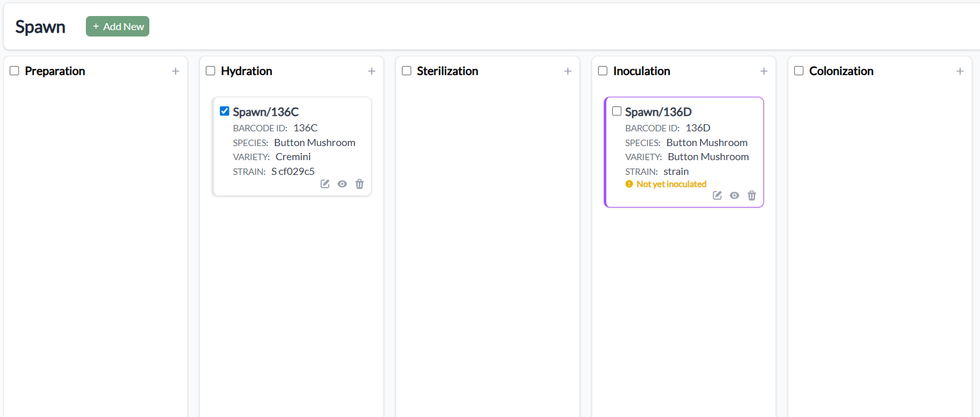Delete Spawn/136C using trash icon
Screen dimensions: 980x417
click(360, 184)
